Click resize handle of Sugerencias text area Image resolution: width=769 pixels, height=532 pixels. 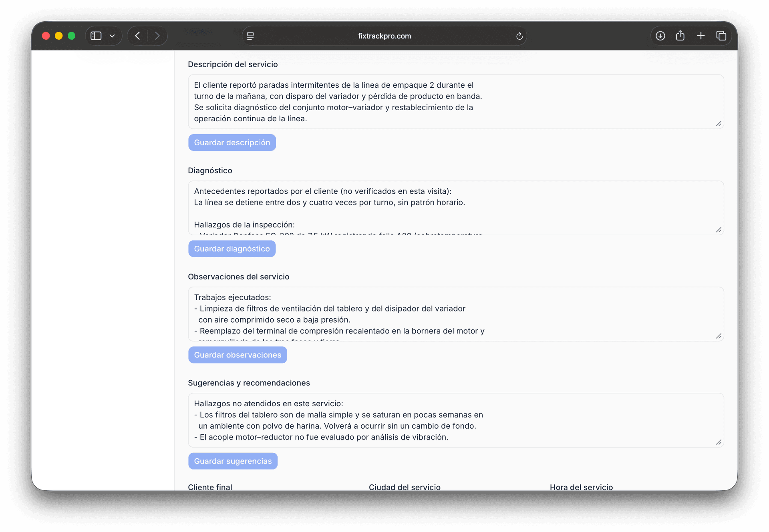(x=719, y=442)
